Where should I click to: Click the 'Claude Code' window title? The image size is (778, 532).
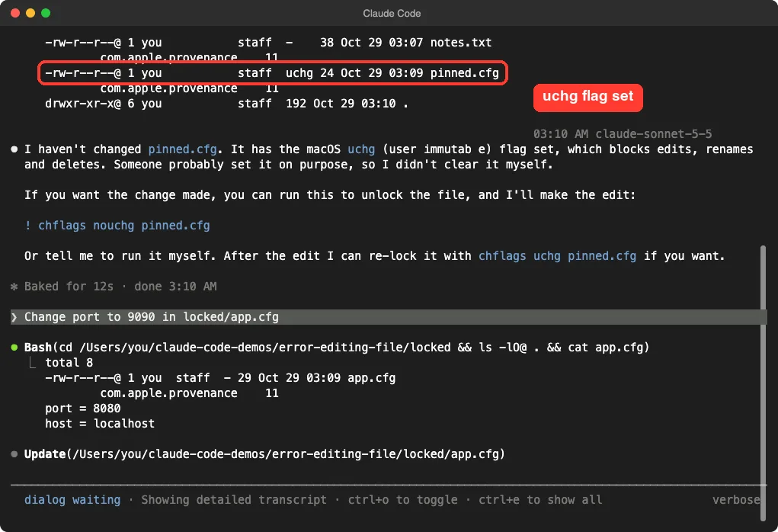[392, 14]
